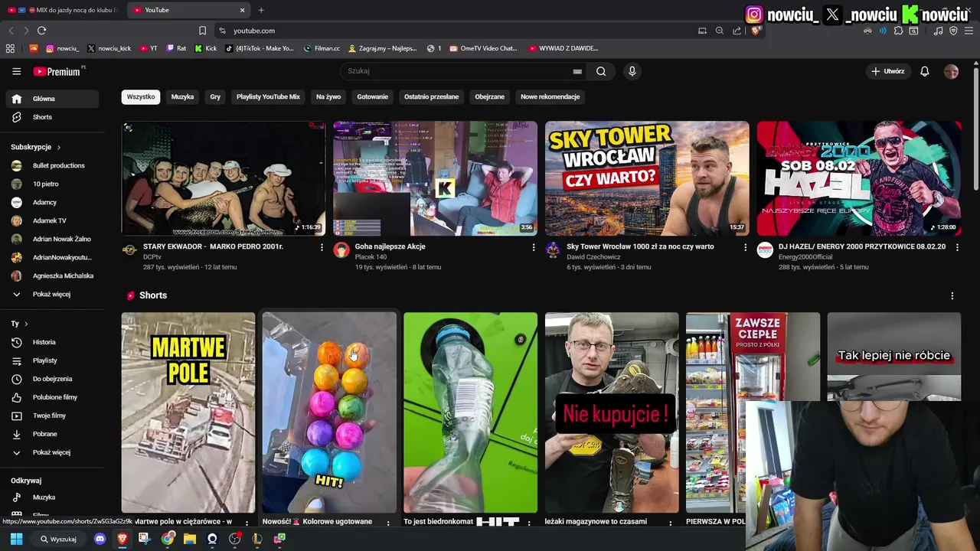
Task: Open Polubione filmy liked videos
Action: (52, 397)
